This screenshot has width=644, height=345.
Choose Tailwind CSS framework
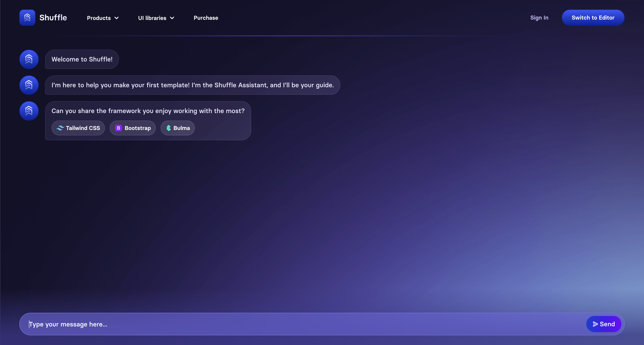pos(78,128)
